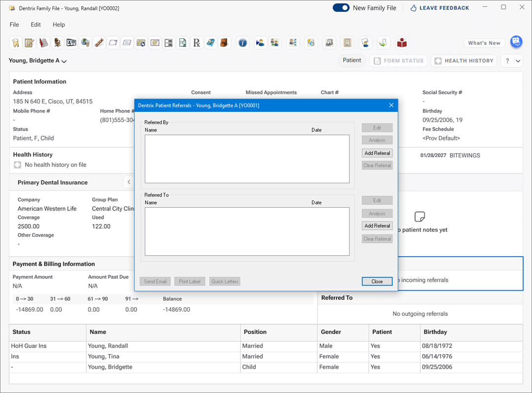
Task: Click Leave Feedback link
Action: tap(440, 8)
